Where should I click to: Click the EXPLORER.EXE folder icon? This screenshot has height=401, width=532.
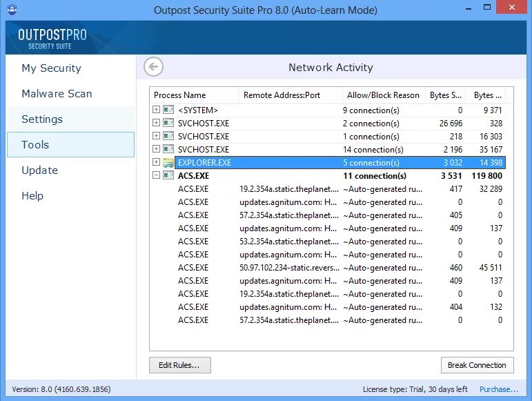pos(168,162)
